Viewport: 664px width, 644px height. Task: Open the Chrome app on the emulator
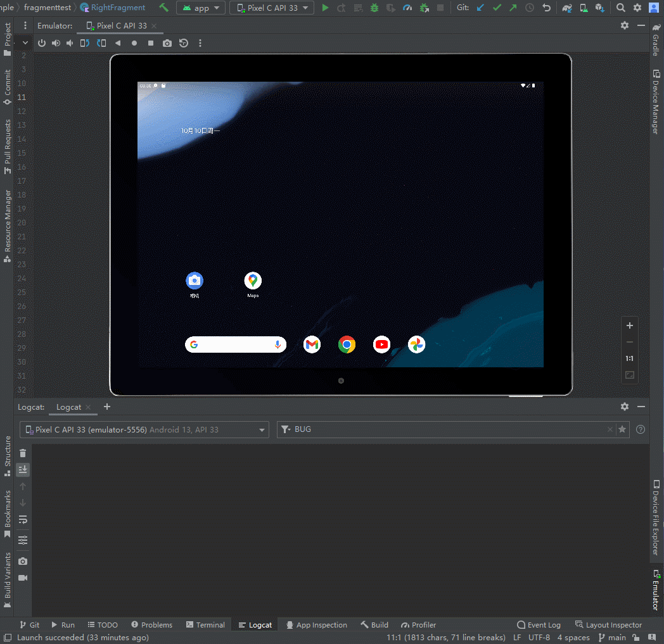click(x=347, y=344)
